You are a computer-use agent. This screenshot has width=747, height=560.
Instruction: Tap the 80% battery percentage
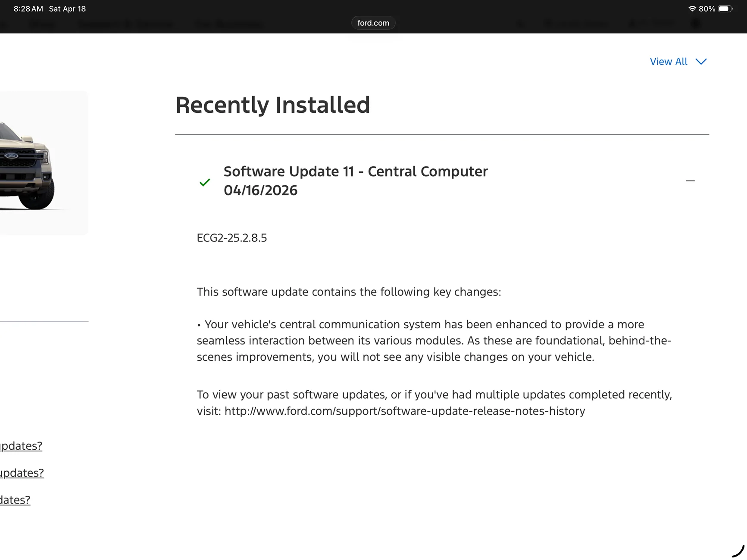point(707,9)
